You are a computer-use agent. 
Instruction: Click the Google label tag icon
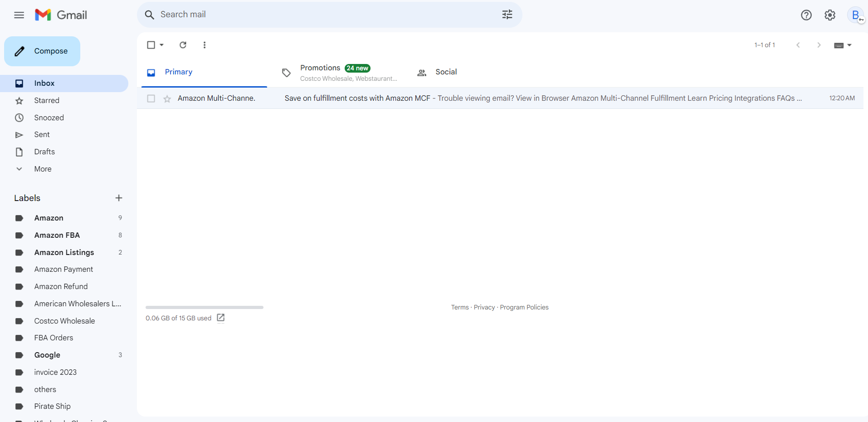pyautogui.click(x=19, y=355)
